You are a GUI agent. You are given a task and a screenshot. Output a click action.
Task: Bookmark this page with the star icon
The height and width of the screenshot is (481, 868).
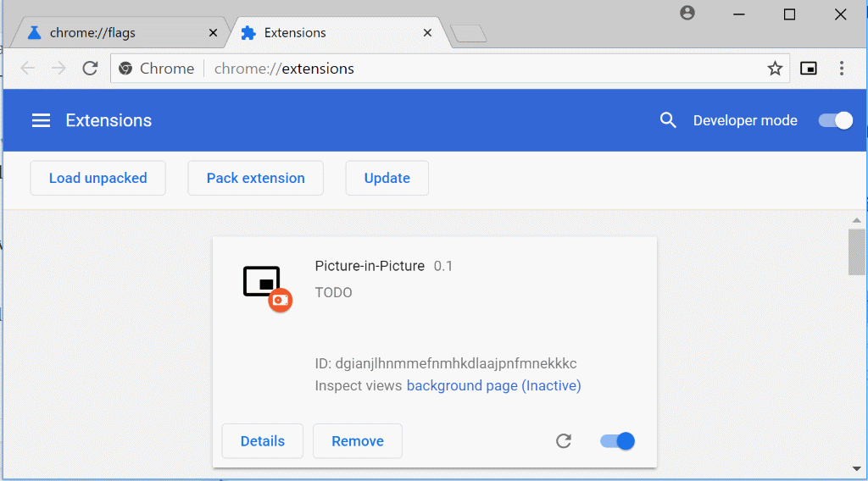775,69
